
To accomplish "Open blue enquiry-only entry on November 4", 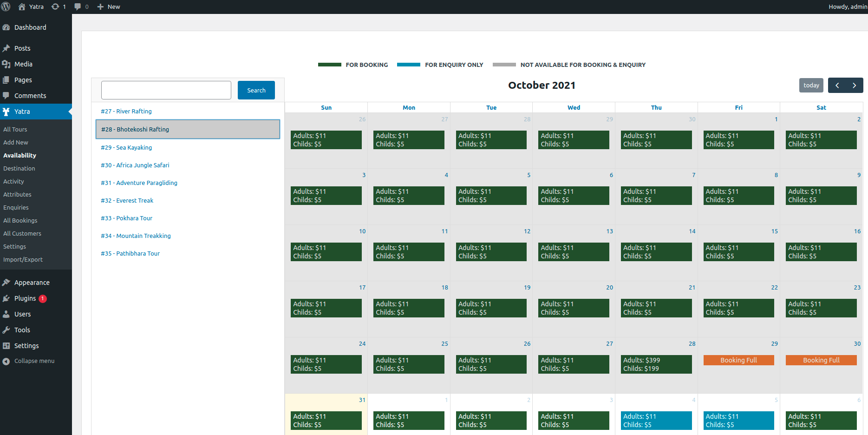I will 656,421.
